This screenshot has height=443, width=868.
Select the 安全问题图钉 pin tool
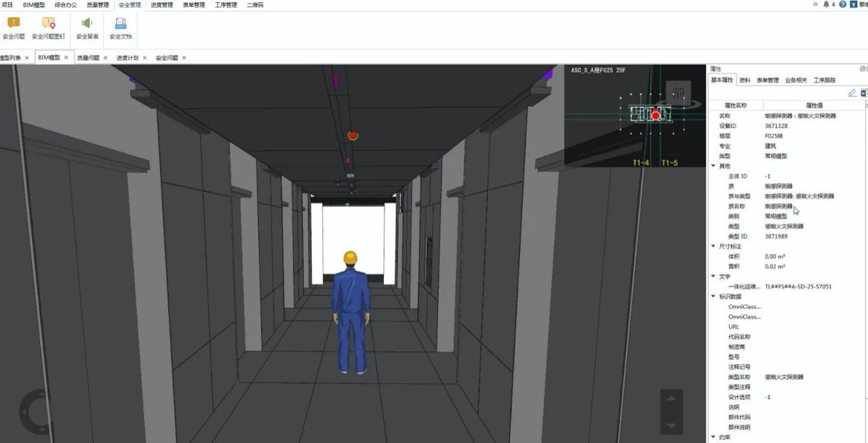pos(48,28)
